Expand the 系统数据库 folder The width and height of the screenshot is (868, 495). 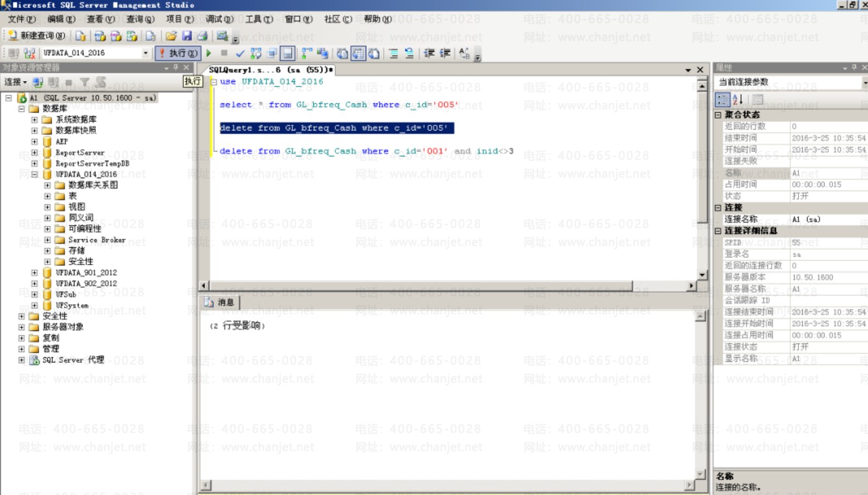[x=35, y=119]
